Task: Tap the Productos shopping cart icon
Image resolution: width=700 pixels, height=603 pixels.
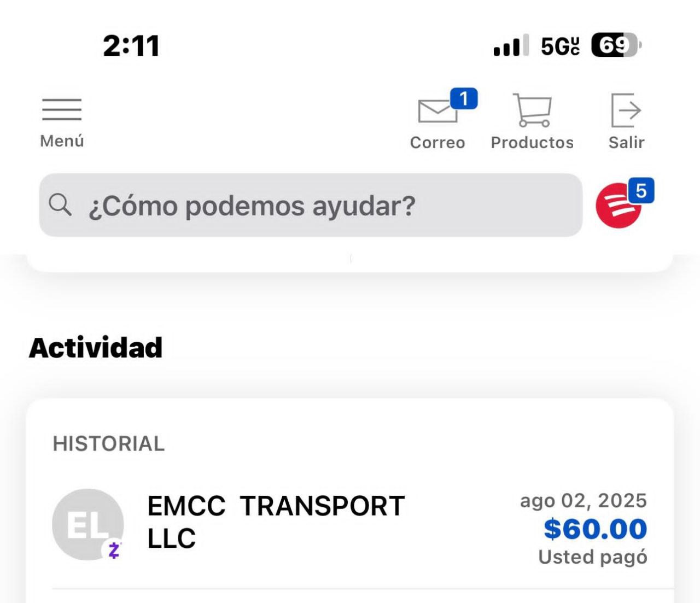Action: [532, 110]
